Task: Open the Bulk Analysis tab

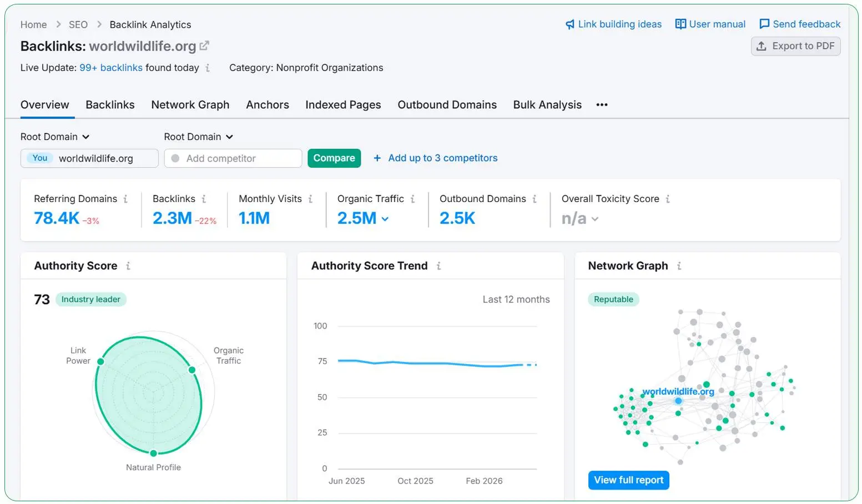Action: coord(547,105)
